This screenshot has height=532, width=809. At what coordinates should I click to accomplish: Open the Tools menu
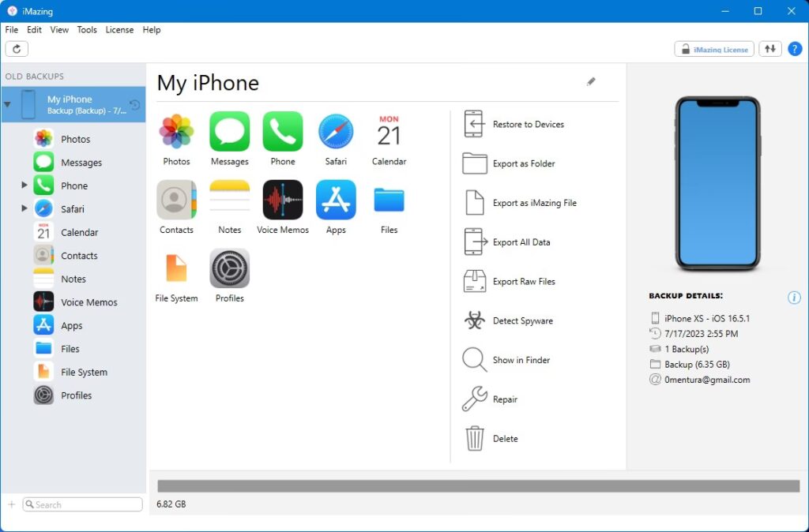pyautogui.click(x=87, y=30)
